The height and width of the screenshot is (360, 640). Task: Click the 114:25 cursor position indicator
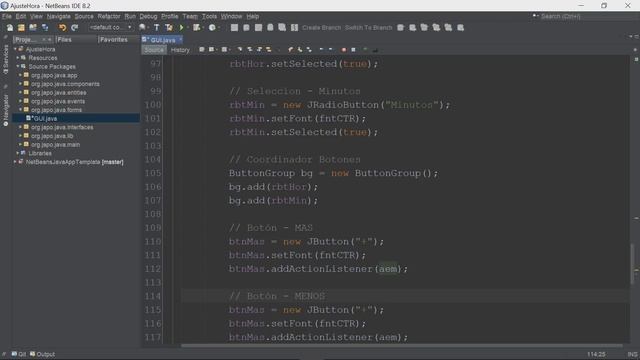(x=596, y=354)
